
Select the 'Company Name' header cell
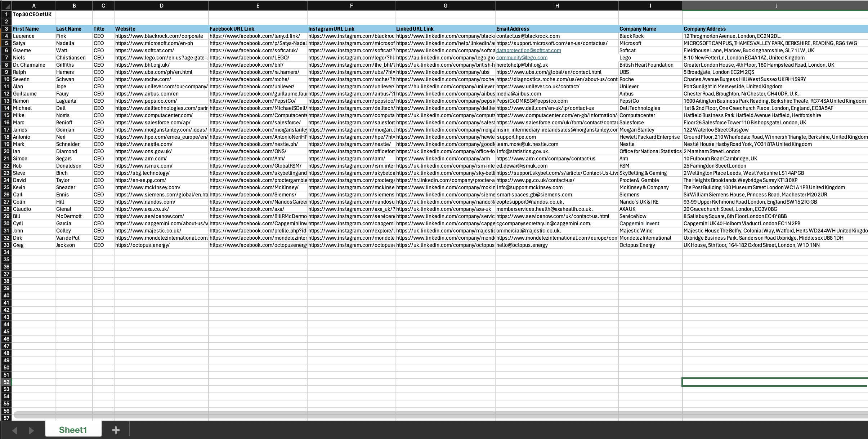click(650, 29)
